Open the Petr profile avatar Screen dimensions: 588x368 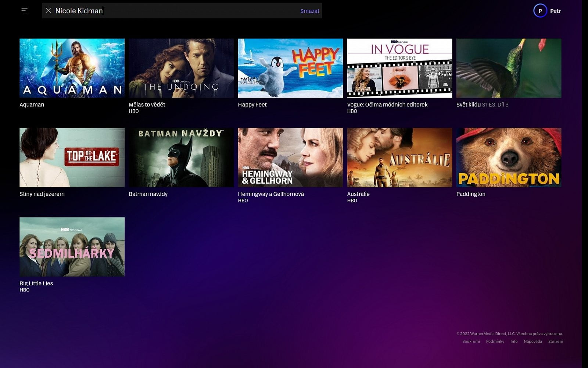[540, 11]
